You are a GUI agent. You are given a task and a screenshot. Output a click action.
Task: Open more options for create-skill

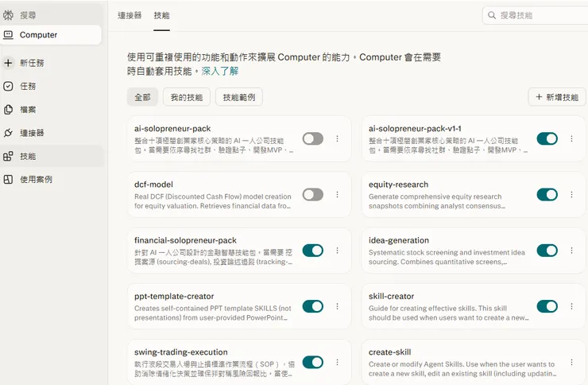click(x=571, y=362)
